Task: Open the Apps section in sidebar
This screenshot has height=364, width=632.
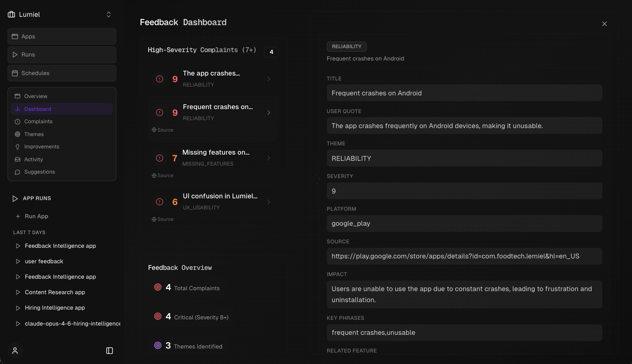Action: (x=62, y=36)
